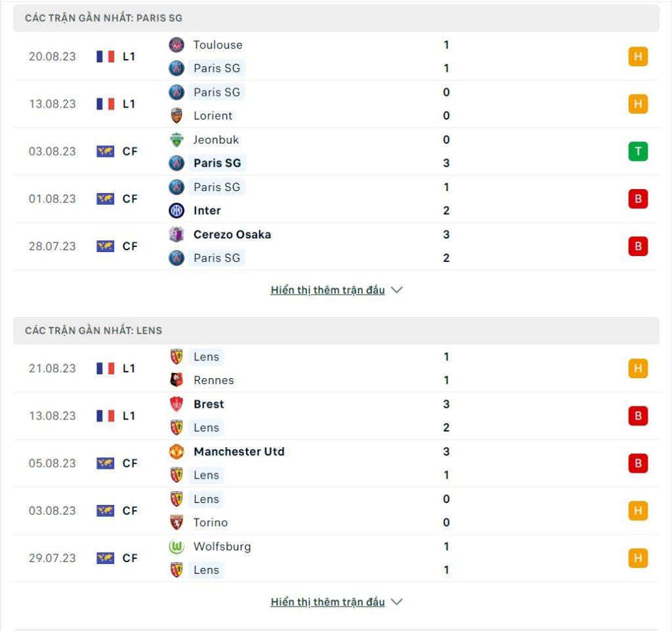Screen dimensions: 672x631
Task: Click the Inter Milan crest icon
Action: pyautogui.click(x=176, y=211)
